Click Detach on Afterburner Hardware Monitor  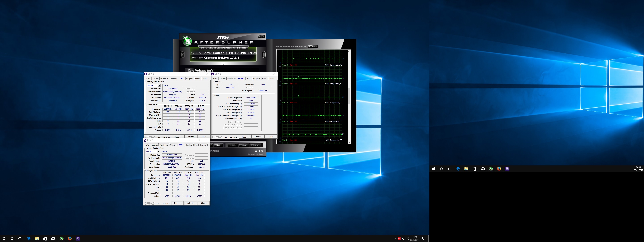click(313, 46)
